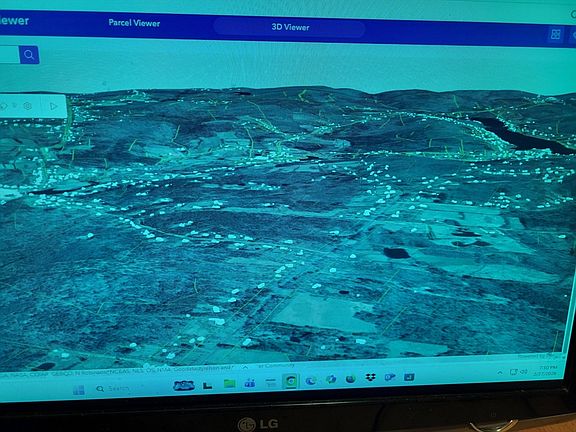
Task: Open the 3D Viewer tab
Action: click(x=290, y=27)
